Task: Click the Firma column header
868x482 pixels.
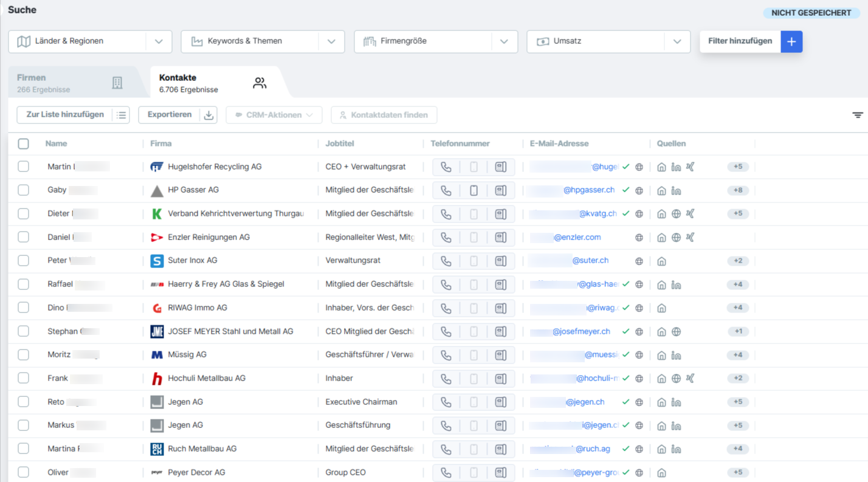Action: [x=161, y=144]
